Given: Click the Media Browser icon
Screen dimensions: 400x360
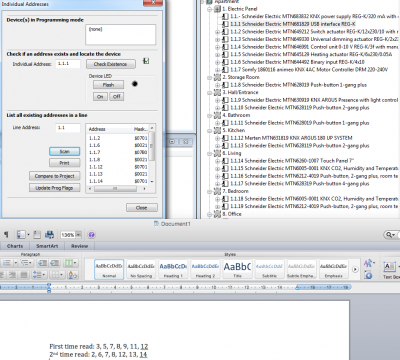Looking at the screenshot, I should point(49,235).
